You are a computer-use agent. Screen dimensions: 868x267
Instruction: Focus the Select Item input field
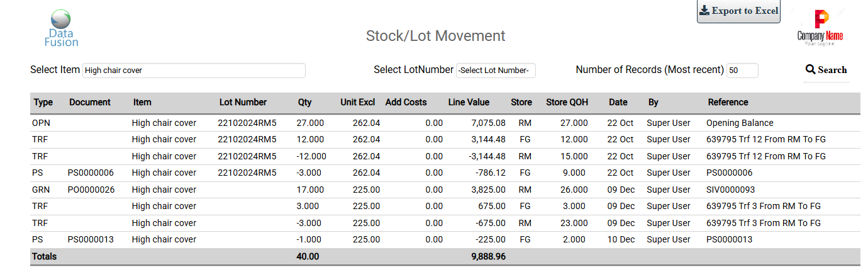194,71
